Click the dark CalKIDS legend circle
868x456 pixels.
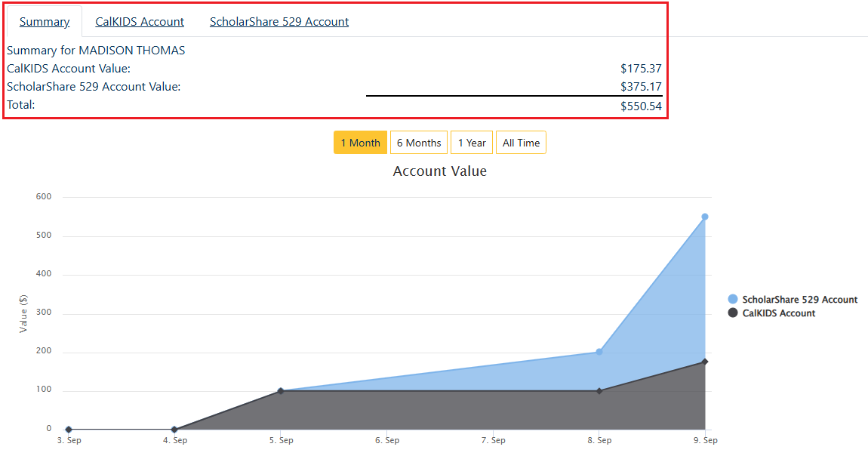click(733, 313)
